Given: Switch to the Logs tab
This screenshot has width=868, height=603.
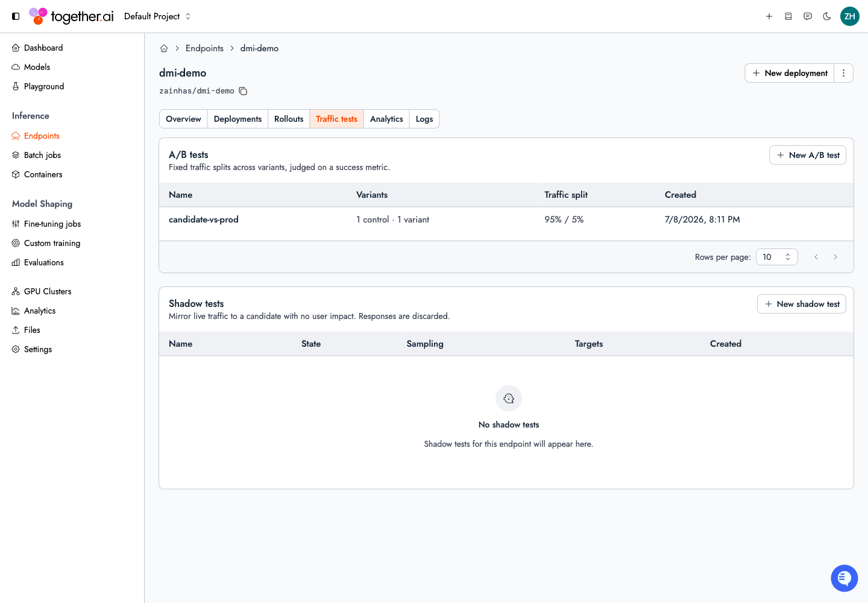Looking at the screenshot, I should [x=424, y=119].
